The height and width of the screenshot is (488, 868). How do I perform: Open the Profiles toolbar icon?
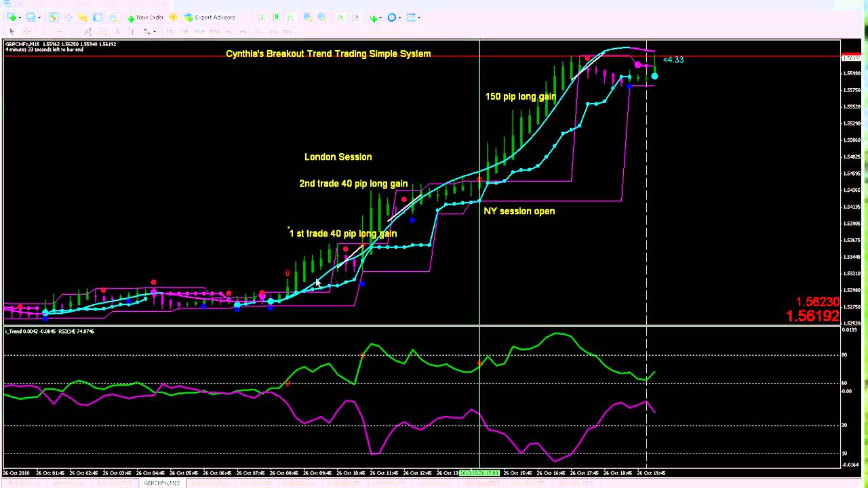point(31,18)
